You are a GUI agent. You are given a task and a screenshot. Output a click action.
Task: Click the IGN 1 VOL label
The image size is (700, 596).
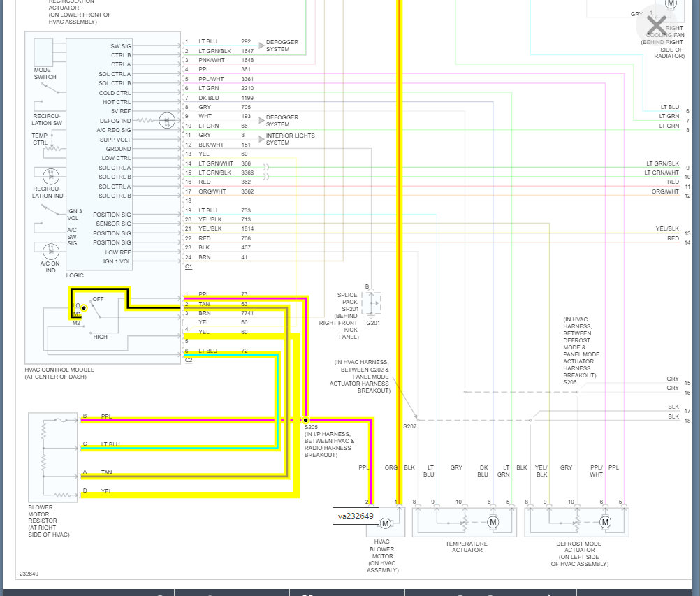click(117, 261)
